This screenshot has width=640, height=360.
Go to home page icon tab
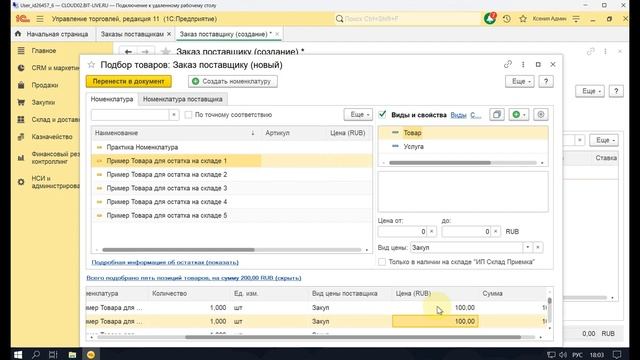pos(18,34)
